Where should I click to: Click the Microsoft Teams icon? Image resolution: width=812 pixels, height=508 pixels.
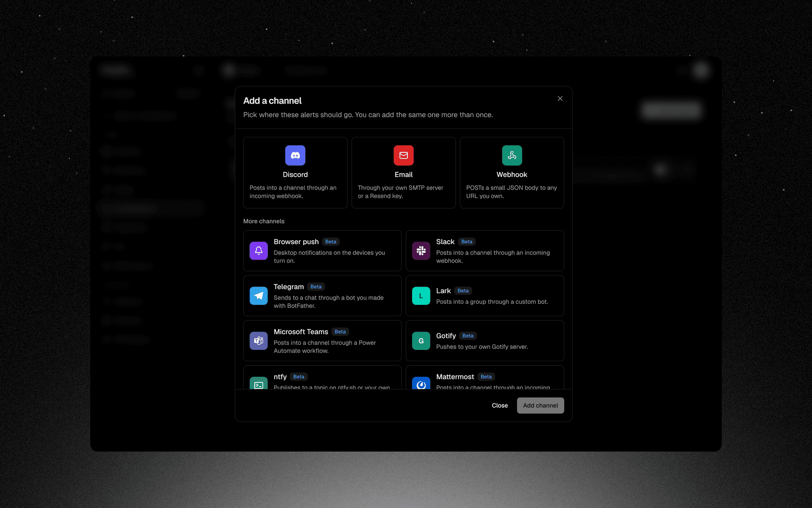[x=258, y=341]
